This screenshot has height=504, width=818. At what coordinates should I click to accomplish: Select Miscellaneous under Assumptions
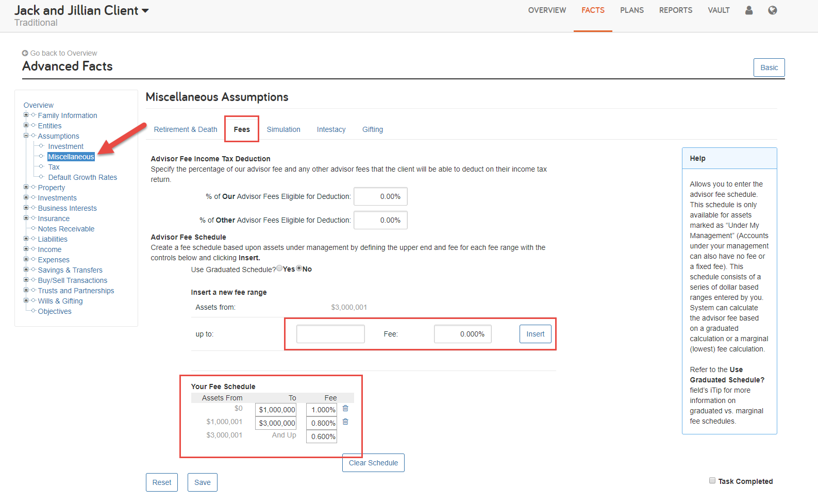point(71,157)
